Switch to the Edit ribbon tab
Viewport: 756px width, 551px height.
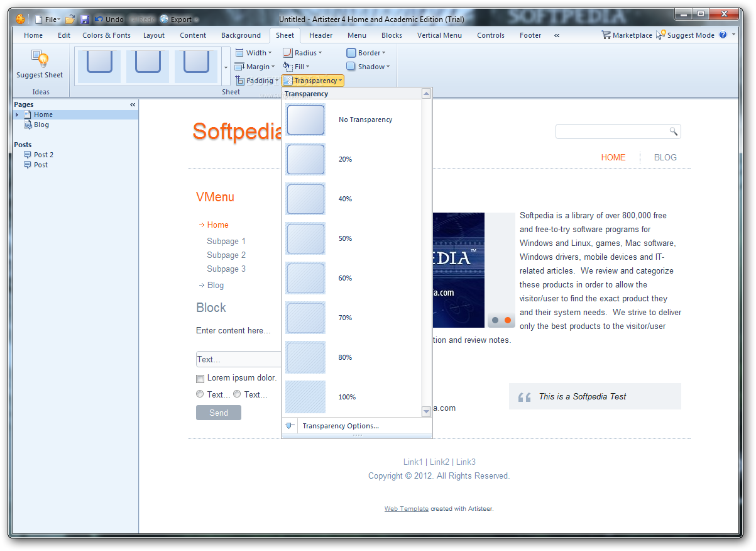pos(64,35)
